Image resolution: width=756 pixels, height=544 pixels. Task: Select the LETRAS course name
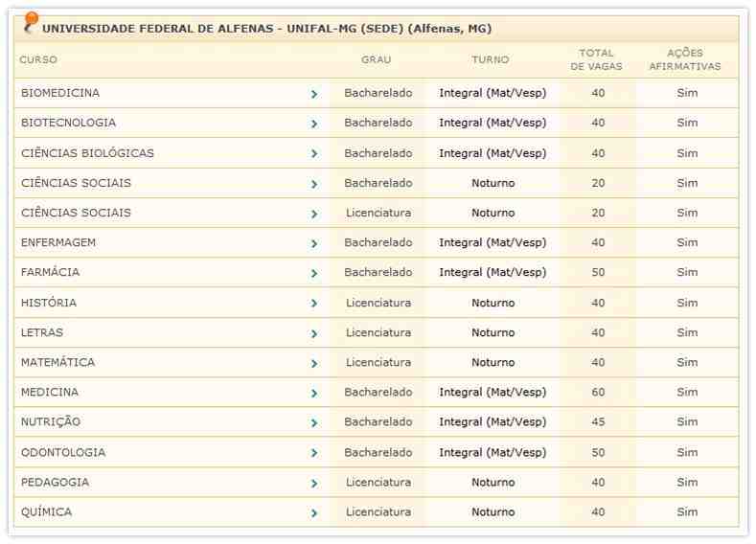[x=42, y=332]
